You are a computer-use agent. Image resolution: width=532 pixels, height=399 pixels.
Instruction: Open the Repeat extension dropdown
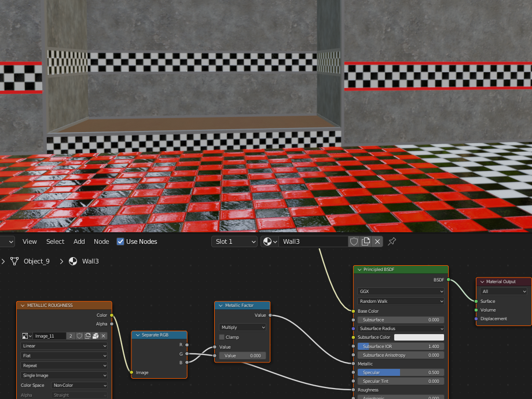[64, 365]
